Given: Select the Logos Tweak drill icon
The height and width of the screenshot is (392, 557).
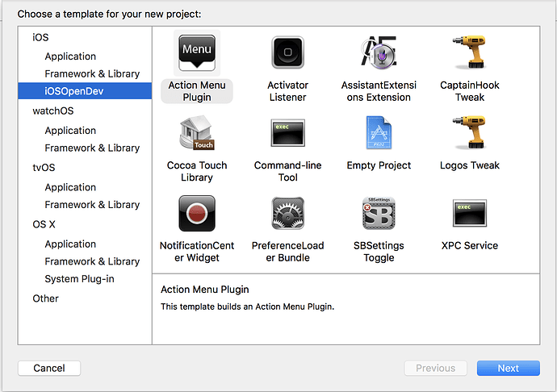Looking at the screenshot, I should 470,132.
